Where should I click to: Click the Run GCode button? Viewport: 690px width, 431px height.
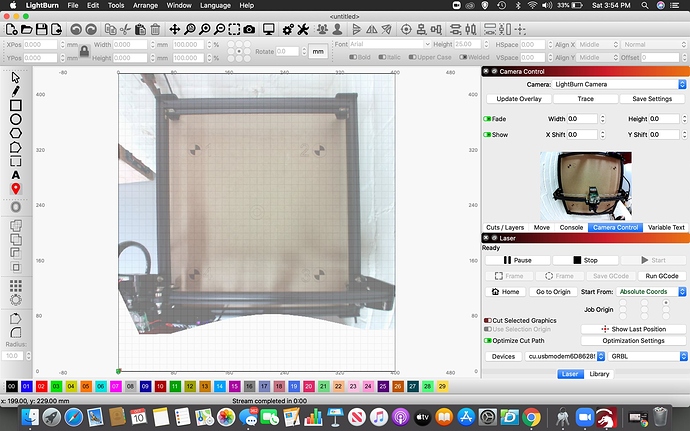(x=662, y=276)
